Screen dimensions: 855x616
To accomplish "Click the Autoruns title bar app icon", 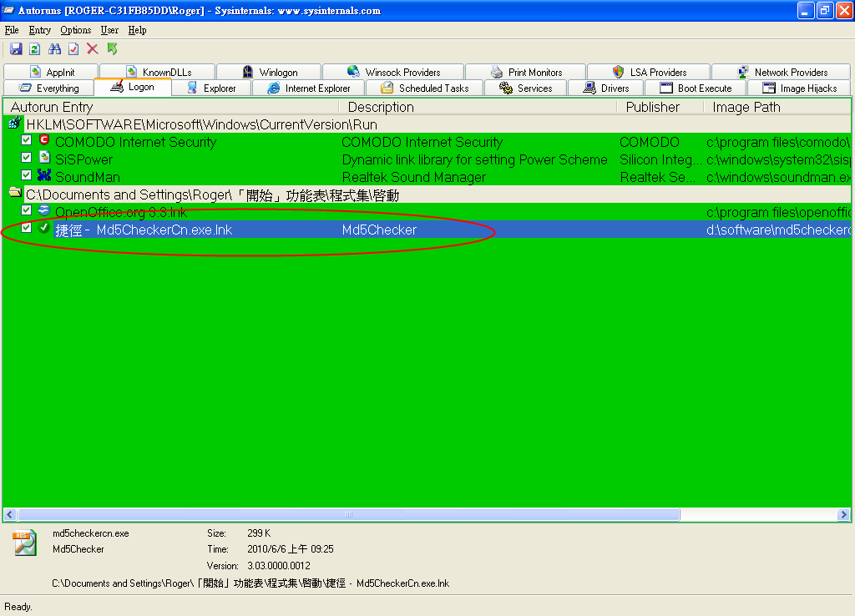I will point(8,10).
